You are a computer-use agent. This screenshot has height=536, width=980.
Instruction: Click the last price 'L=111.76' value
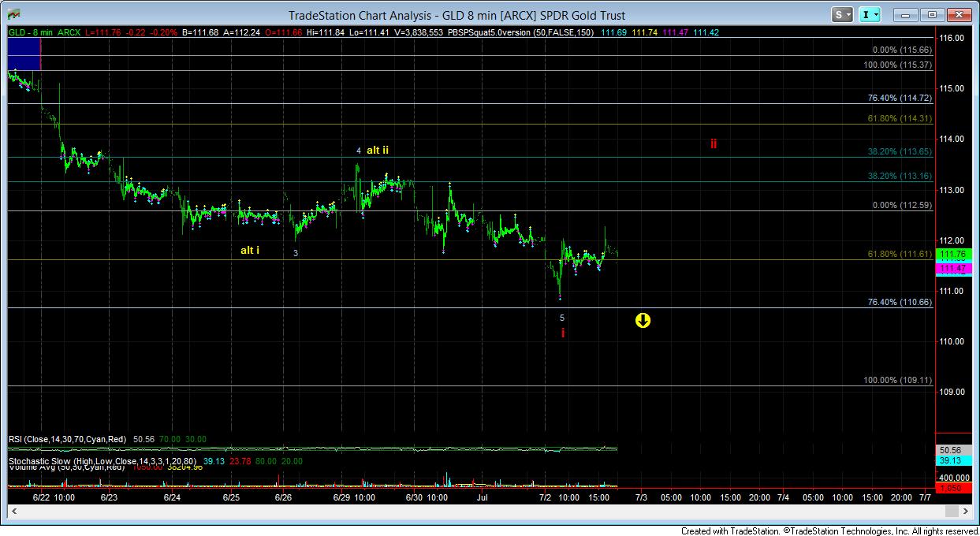point(103,32)
